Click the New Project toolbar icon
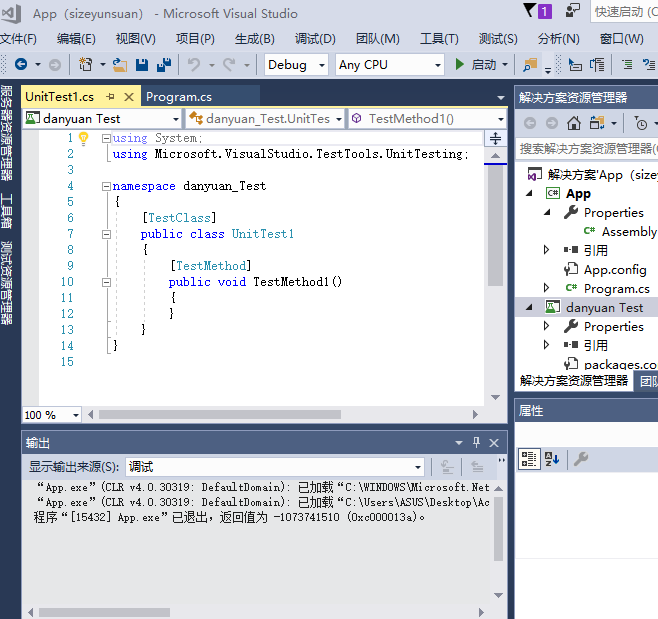 [x=86, y=65]
